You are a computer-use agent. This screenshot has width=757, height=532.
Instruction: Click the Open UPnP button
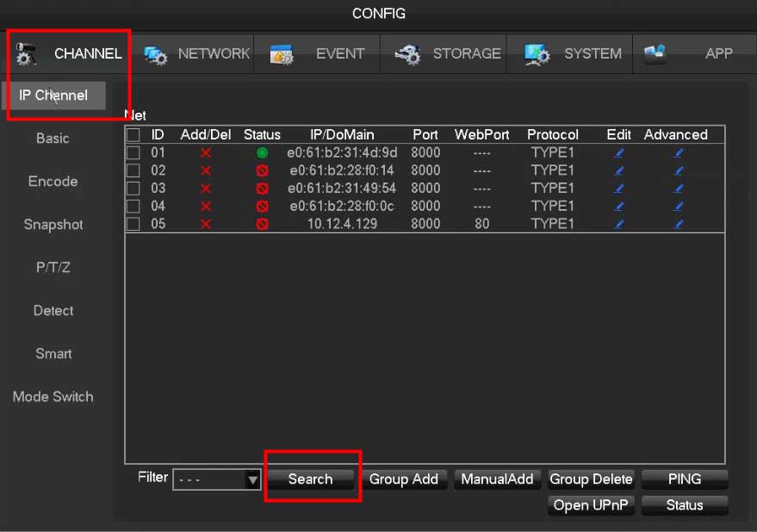coord(591,505)
